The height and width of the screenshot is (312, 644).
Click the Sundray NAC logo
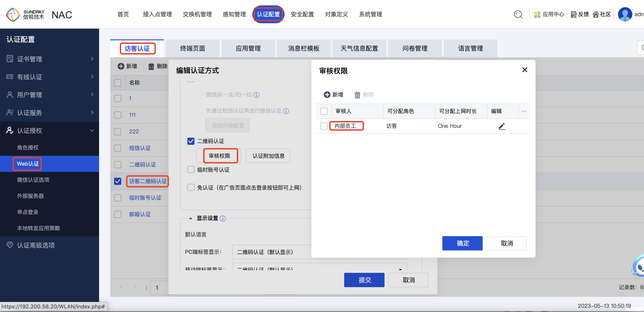pyautogui.click(x=39, y=15)
